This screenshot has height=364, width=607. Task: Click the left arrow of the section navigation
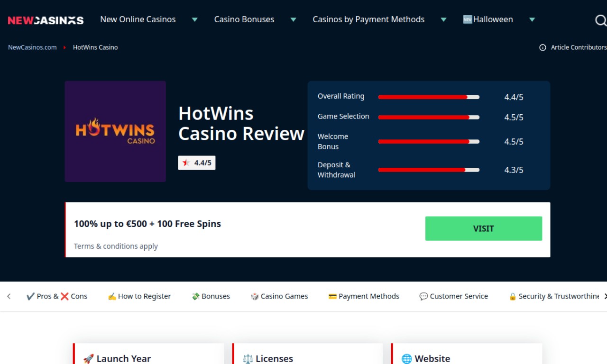click(9, 296)
